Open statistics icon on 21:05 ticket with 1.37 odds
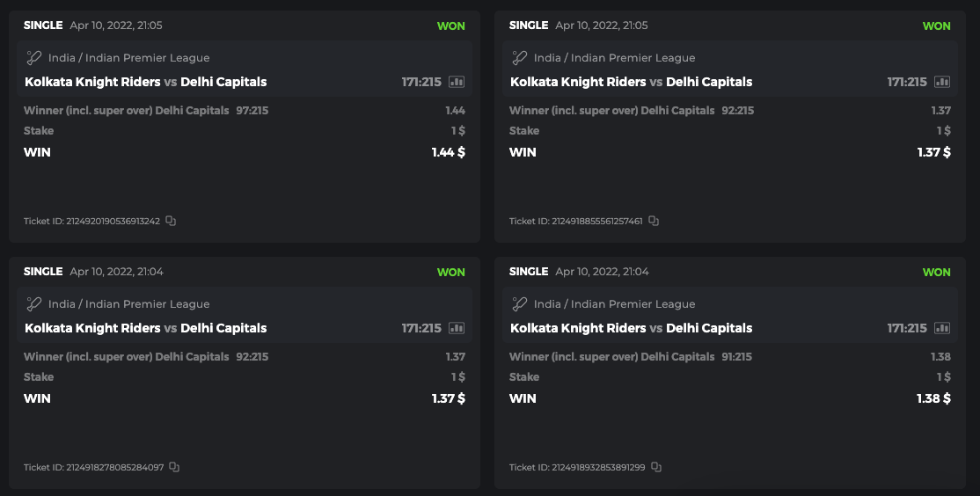 (x=942, y=82)
